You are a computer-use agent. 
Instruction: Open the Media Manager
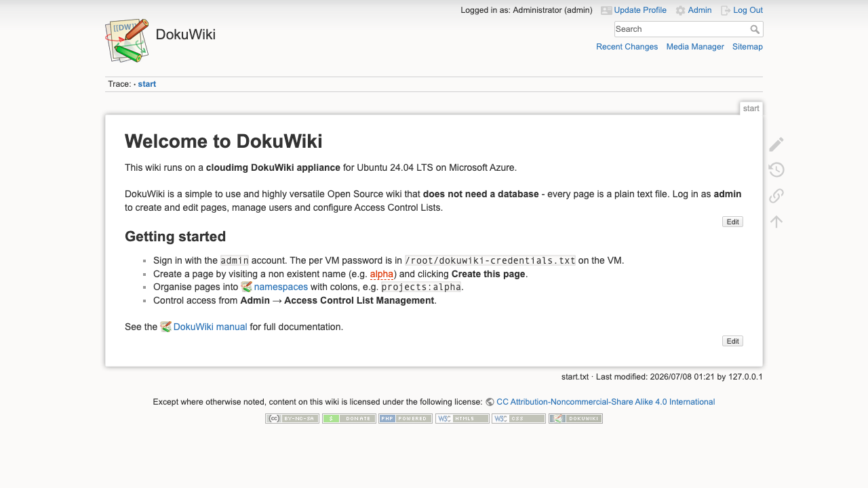point(695,47)
